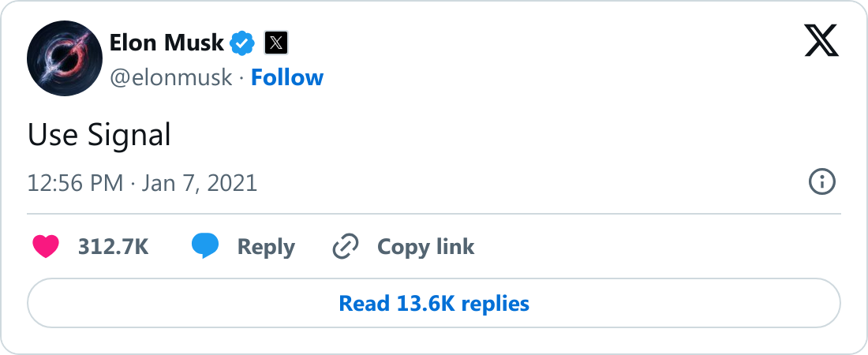The width and height of the screenshot is (868, 355).
Task: Click the 312.7K like count
Action: pos(114,247)
